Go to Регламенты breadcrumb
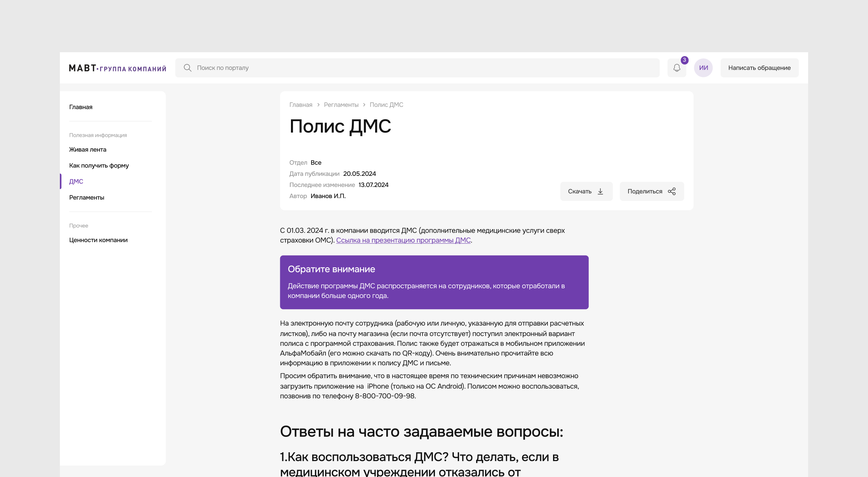 (x=341, y=105)
